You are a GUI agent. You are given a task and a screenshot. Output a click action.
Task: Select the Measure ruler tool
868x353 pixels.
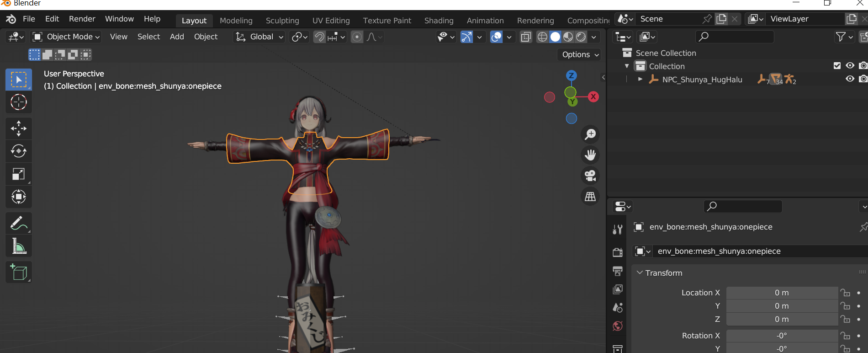coord(19,246)
